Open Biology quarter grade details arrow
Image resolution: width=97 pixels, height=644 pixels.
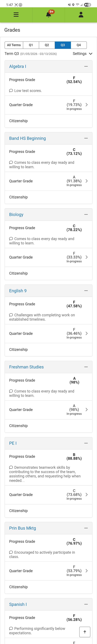pos(87,257)
